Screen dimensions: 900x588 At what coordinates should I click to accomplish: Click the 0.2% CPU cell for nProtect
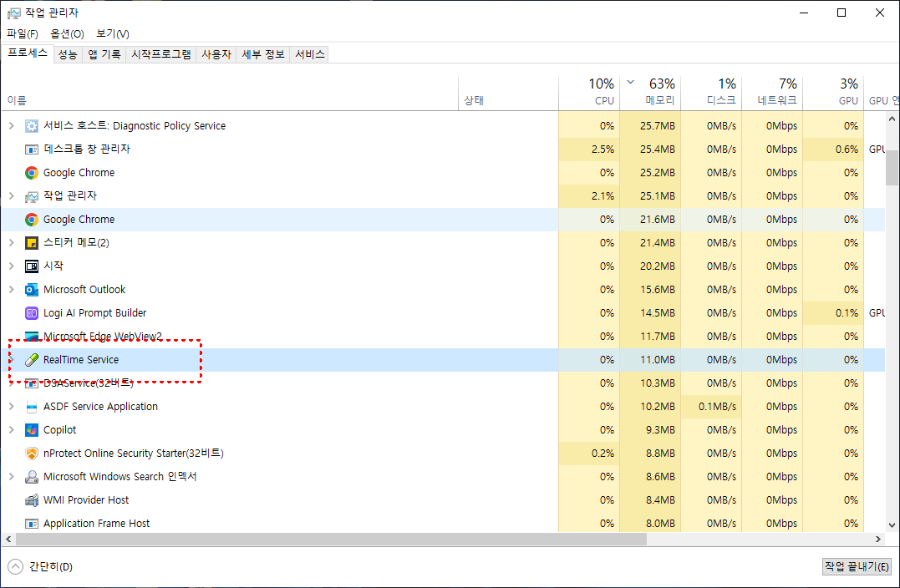tap(589, 454)
